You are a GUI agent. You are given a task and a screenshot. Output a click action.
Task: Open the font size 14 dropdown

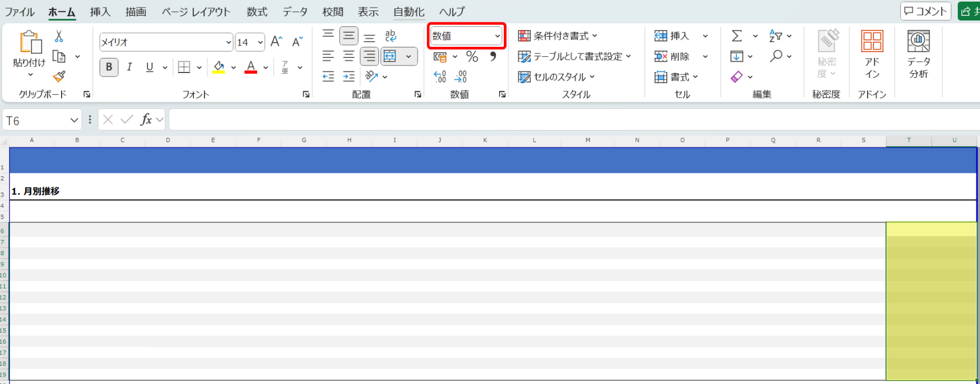[x=260, y=42]
